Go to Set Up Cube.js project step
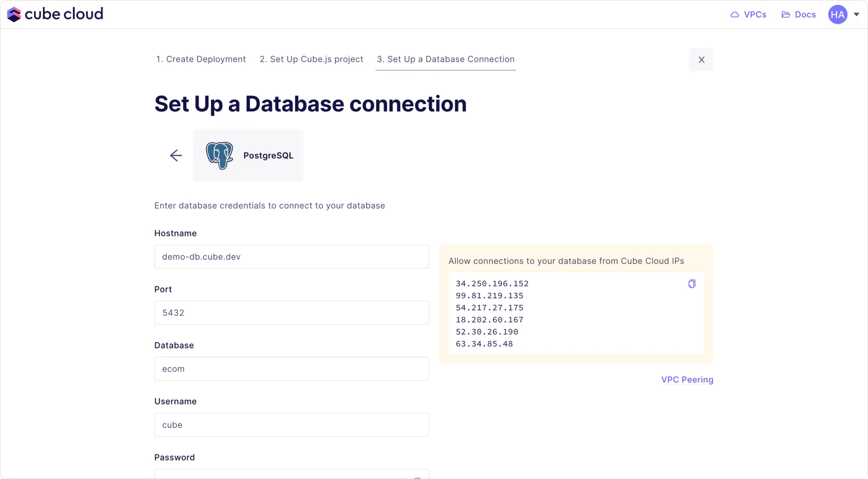Image resolution: width=868 pixels, height=479 pixels. point(311,59)
